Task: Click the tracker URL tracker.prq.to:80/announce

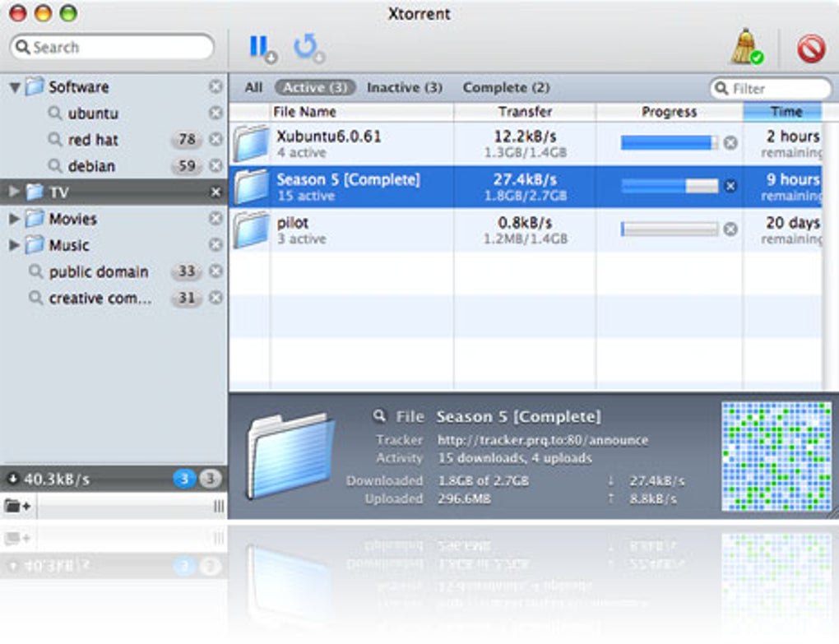Action: coord(543,440)
